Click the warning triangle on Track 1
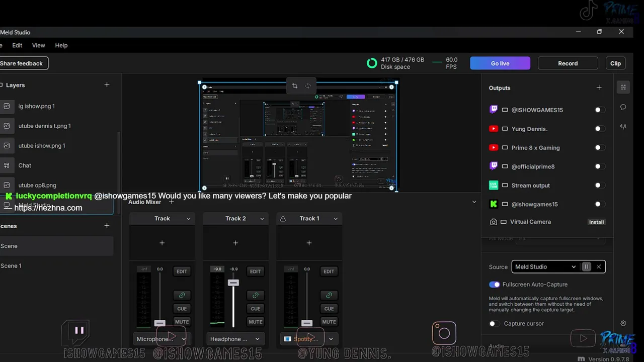The image size is (644, 362). point(283,218)
